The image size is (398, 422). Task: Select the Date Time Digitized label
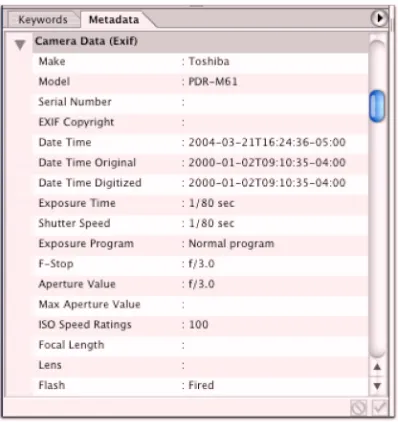tap(90, 183)
